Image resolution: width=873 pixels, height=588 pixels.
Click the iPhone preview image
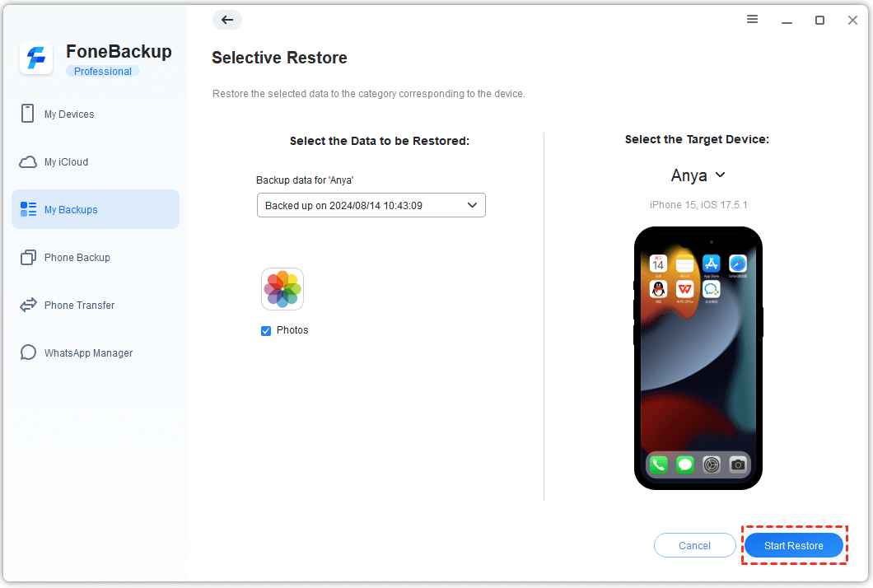698,358
